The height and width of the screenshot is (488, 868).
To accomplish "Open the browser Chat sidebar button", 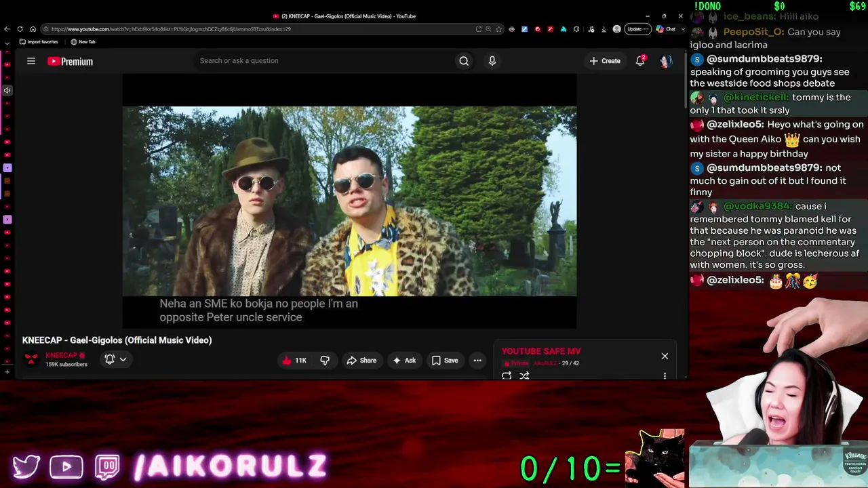I will [x=666, y=29].
